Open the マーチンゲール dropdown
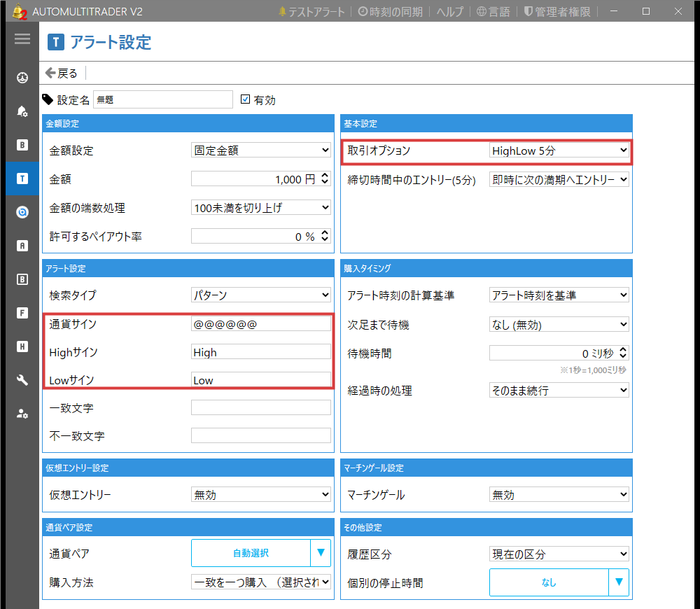700x609 pixels. 559,494
